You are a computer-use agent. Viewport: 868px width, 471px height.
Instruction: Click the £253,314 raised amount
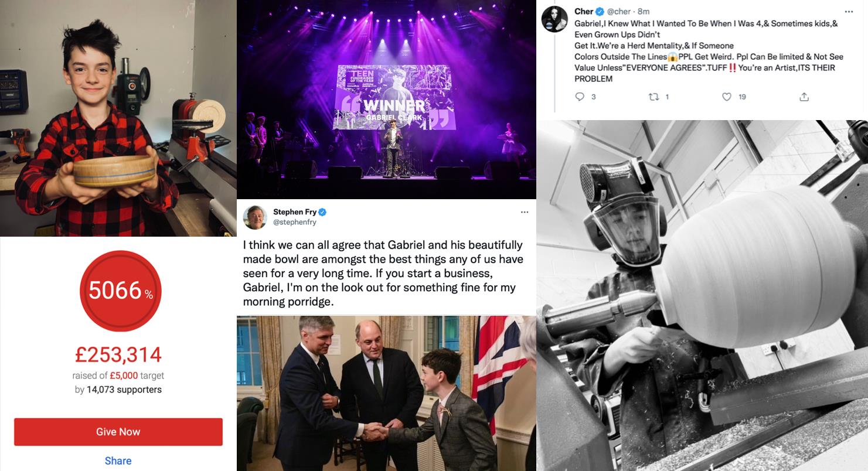click(x=118, y=355)
